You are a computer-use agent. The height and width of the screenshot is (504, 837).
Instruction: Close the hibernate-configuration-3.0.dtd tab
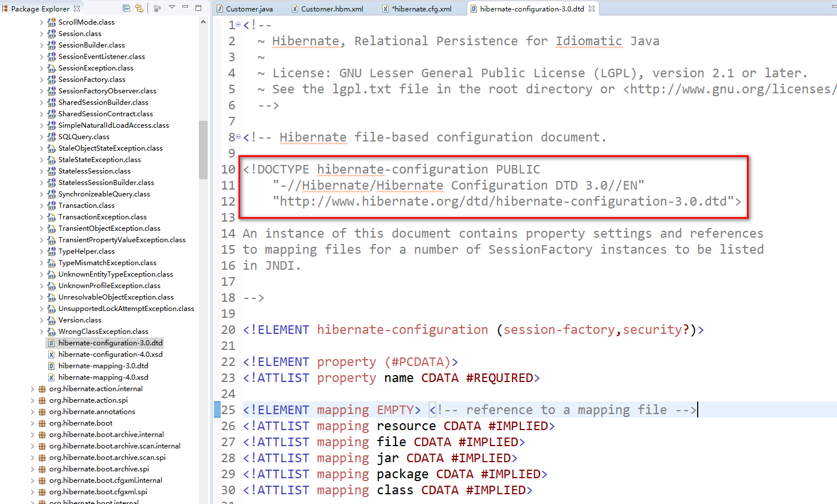coord(592,9)
